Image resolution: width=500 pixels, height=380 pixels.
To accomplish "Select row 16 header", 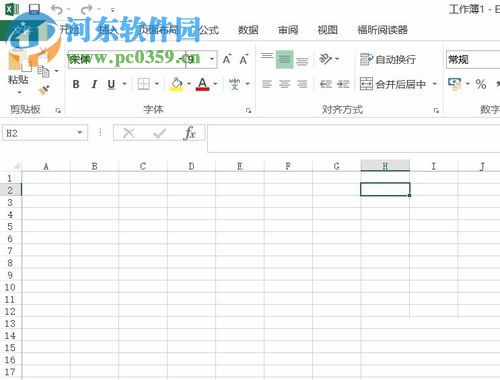I will tap(10, 360).
